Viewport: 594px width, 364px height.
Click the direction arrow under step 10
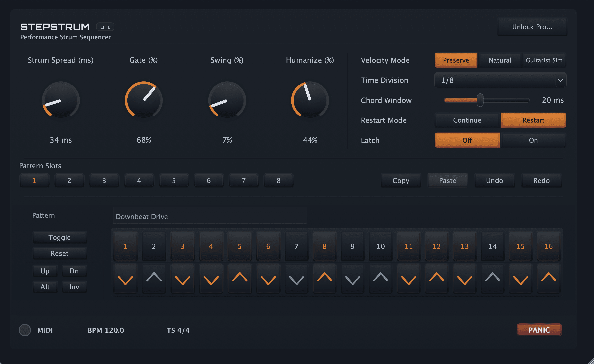381,279
